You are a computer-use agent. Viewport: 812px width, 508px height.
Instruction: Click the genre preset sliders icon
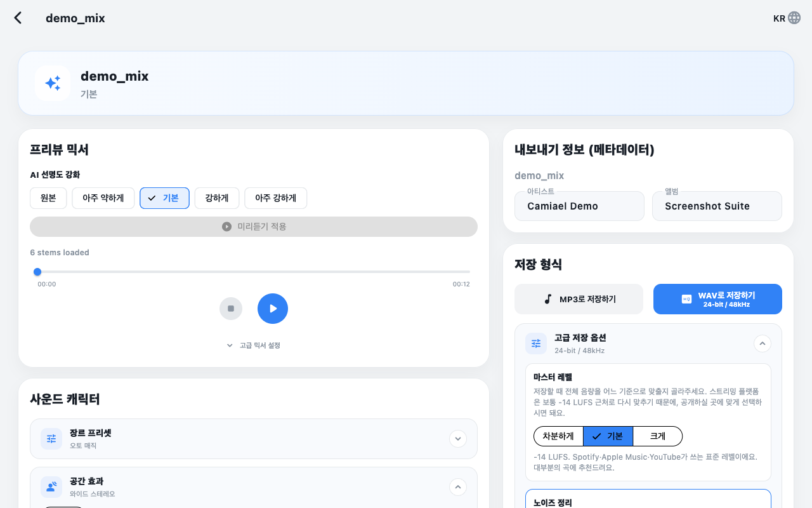coord(51,439)
